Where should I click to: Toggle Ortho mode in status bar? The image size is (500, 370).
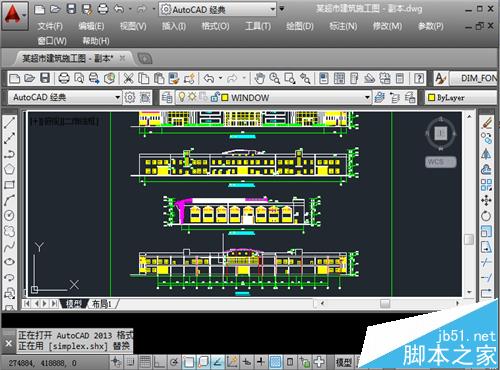click(x=159, y=362)
